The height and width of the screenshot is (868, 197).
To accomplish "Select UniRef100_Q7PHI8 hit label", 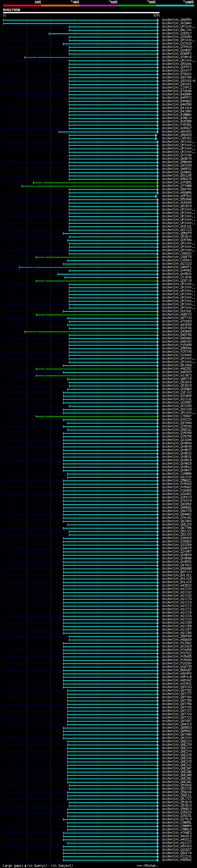I will [177, 47].
